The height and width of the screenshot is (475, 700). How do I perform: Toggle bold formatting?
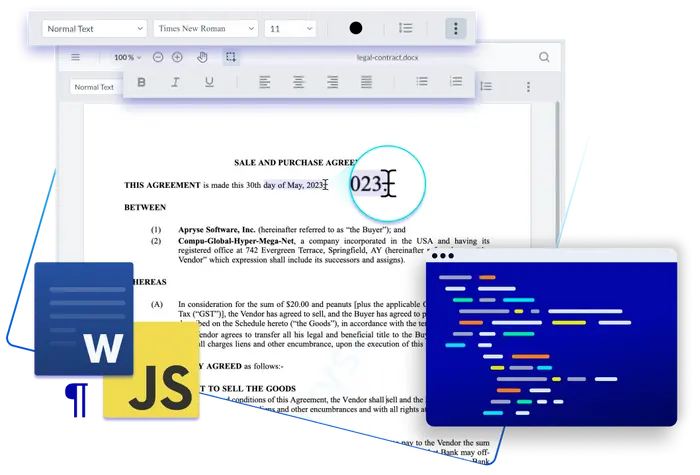coord(142,82)
